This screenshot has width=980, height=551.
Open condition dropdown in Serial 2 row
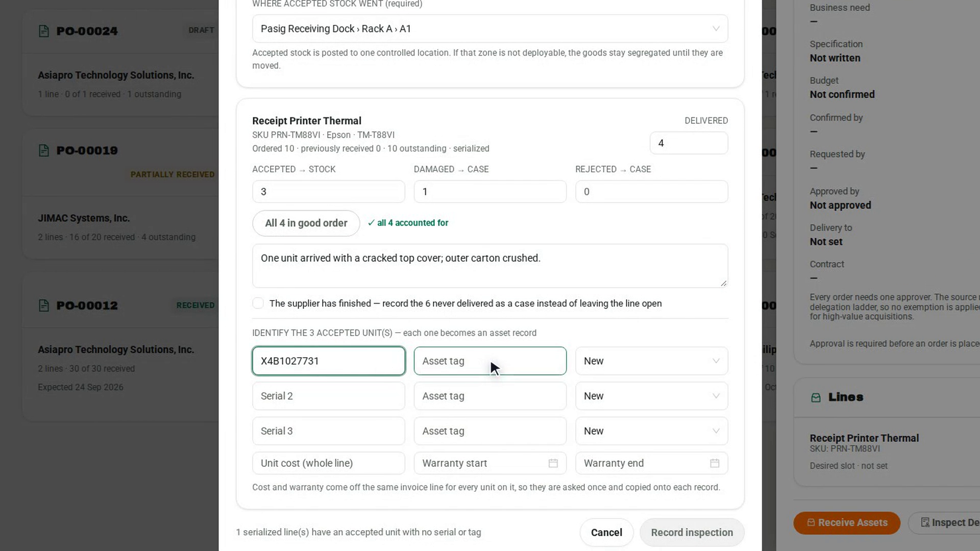[x=652, y=396]
